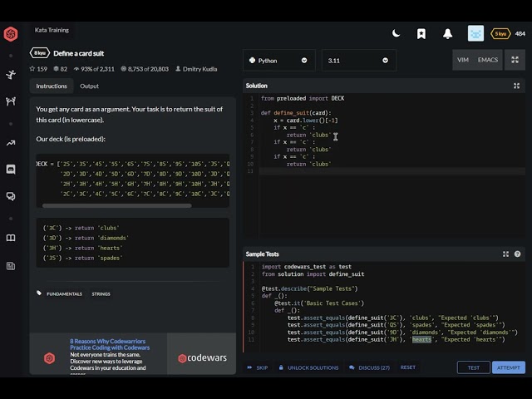Click 'Kata Training' header text

[52, 30]
